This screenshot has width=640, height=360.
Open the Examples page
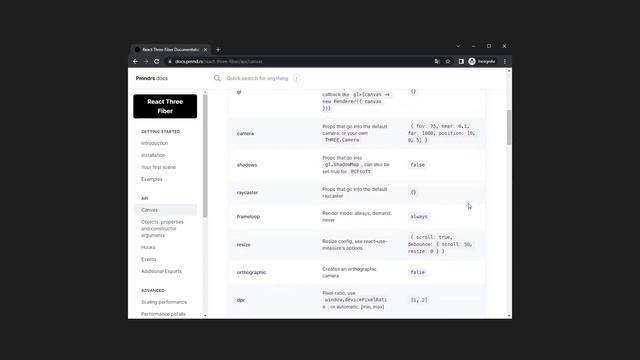coord(151,179)
